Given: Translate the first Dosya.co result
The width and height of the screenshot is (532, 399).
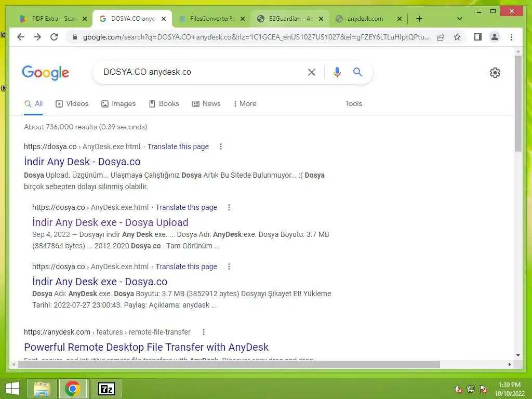Looking at the screenshot, I should click(x=178, y=147).
